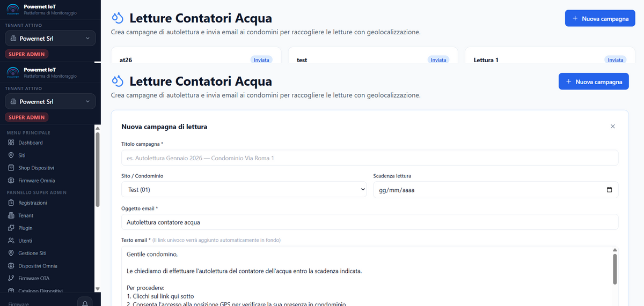
Task: Select the sidebar menu scrollbar thumb
Action: 97,169
